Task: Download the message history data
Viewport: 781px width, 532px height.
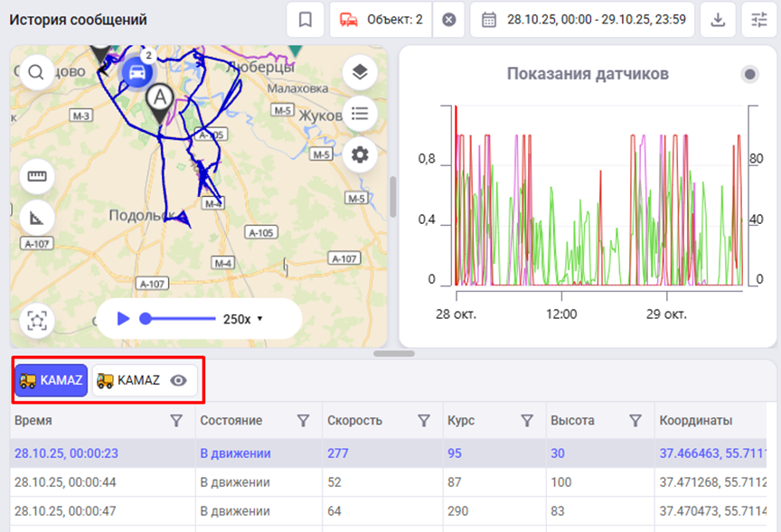Action: pos(718,20)
